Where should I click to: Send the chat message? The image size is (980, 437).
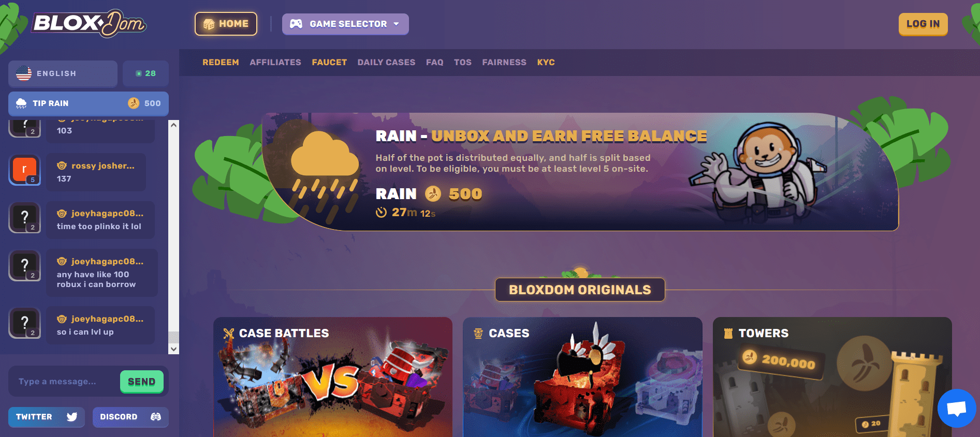coord(142,382)
